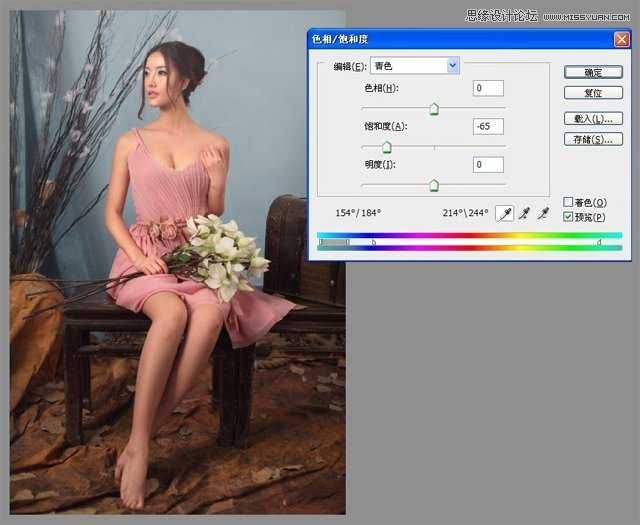Close the 色相/饱和度 dialog with X
Image resolution: width=640 pixels, height=525 pixels.
[620, 39]
